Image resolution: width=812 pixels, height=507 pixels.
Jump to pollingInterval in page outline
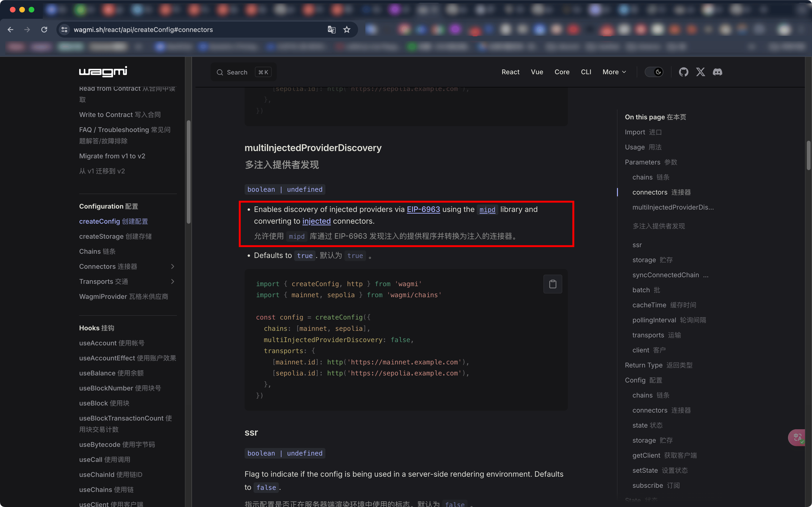coord(669,320)
